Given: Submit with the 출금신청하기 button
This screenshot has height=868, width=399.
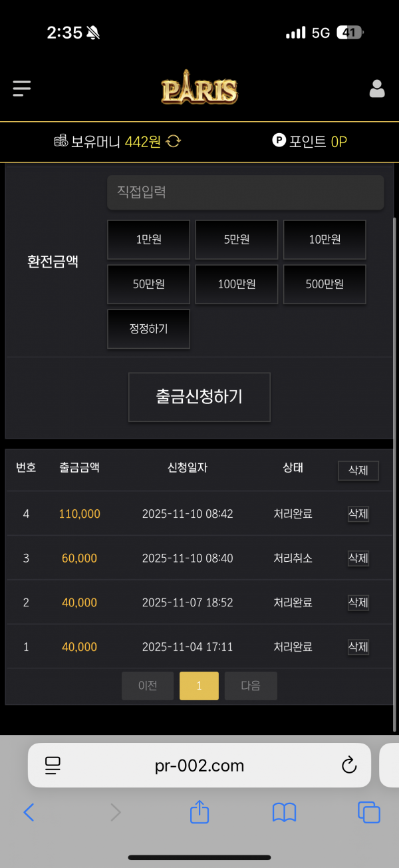Looking at the screenshot, I should 199,397.
